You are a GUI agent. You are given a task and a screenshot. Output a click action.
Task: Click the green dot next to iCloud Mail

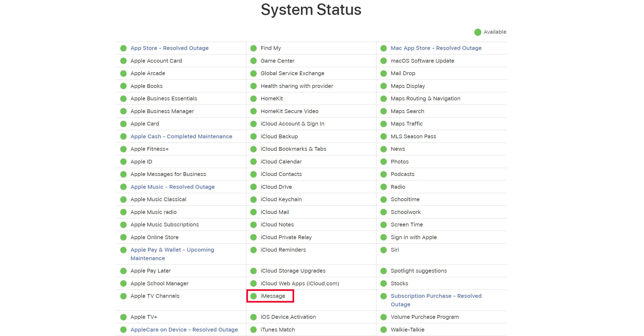click(x=254, y=212)
